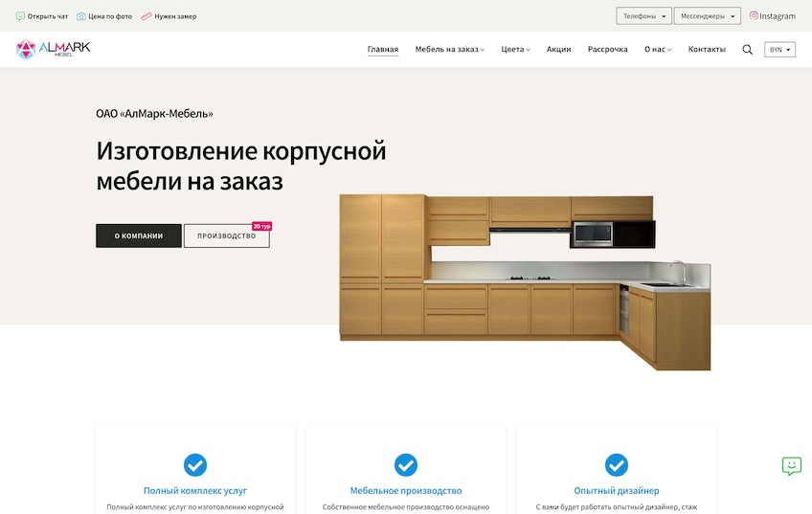Open the search magnifier icon
This screenshot has width=812, height=514.
tap(747, 50)
